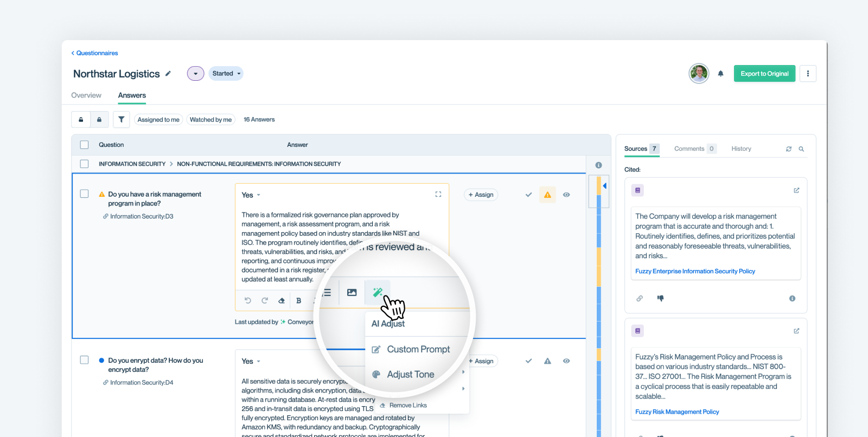Undo the last edit in the answer editor
Image resolution: width=868 pixels, height=437 pixels.
coord(248,300)
